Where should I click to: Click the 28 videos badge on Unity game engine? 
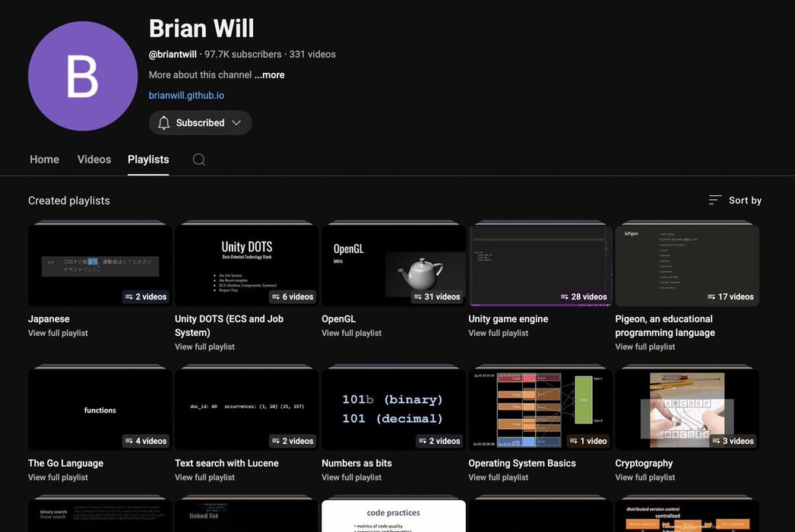[x=584, y=297]
